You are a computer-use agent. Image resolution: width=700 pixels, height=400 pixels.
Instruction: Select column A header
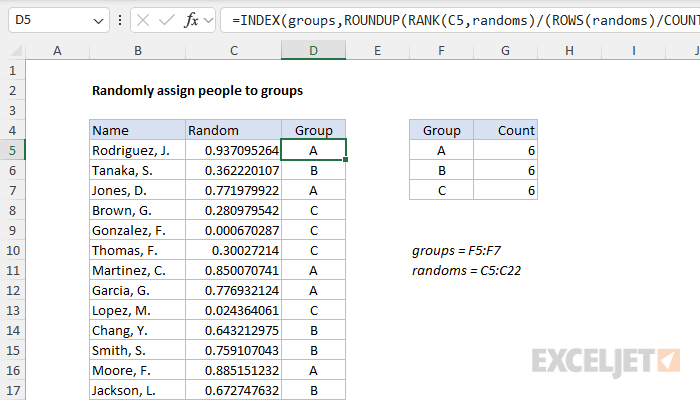(57, 50)
